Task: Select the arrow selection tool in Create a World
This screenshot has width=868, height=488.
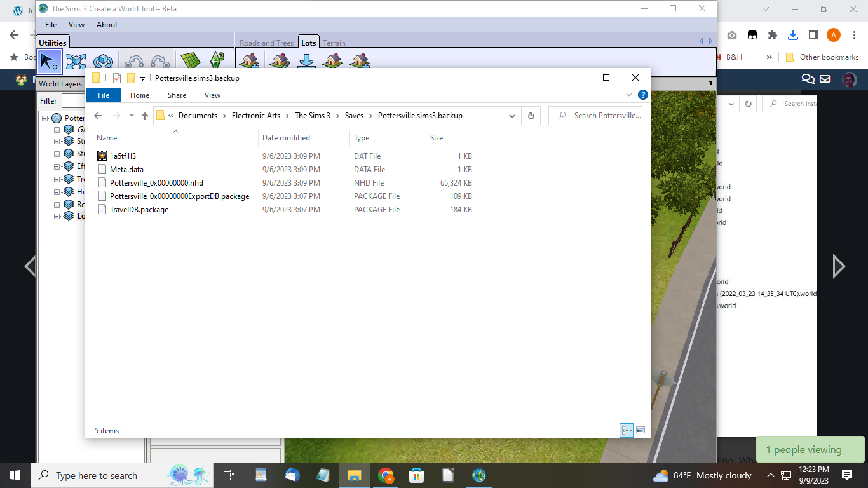Action: [50, 61]
